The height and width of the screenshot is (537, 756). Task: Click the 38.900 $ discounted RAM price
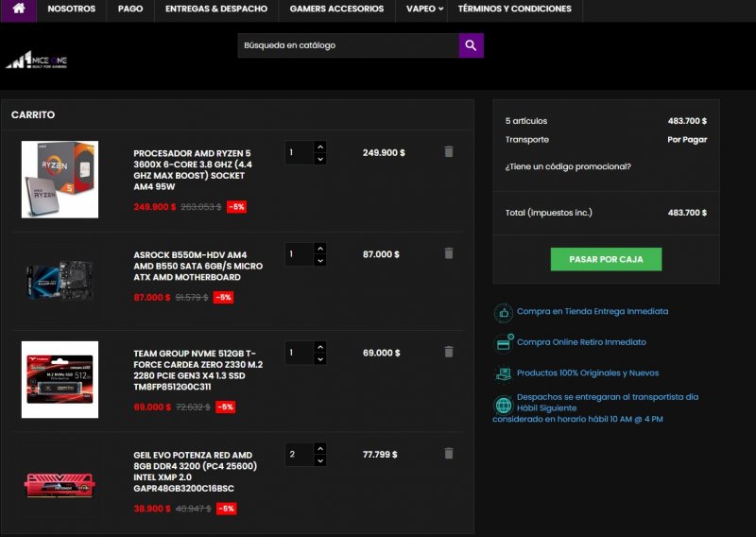pyautogui.click(x=152, y=509)
